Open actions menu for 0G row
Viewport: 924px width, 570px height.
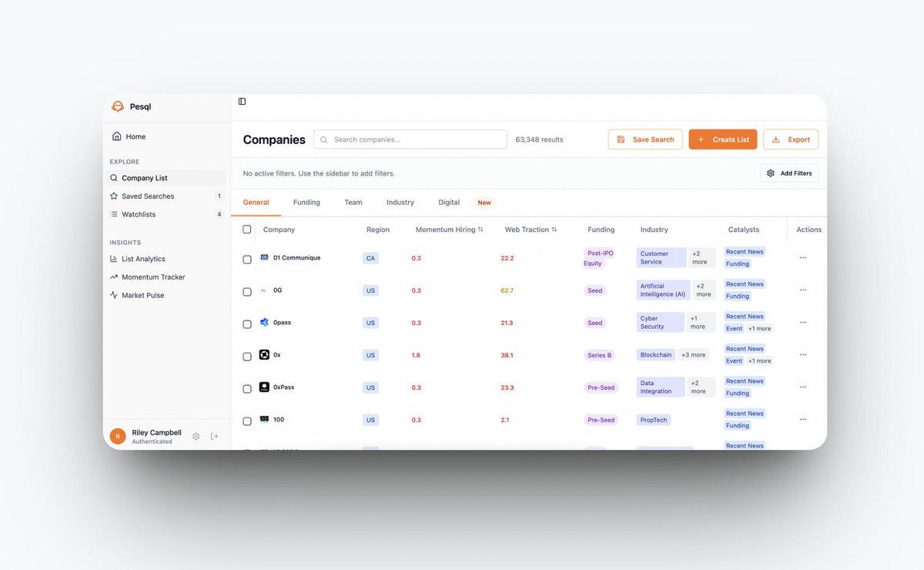[803, 290]
